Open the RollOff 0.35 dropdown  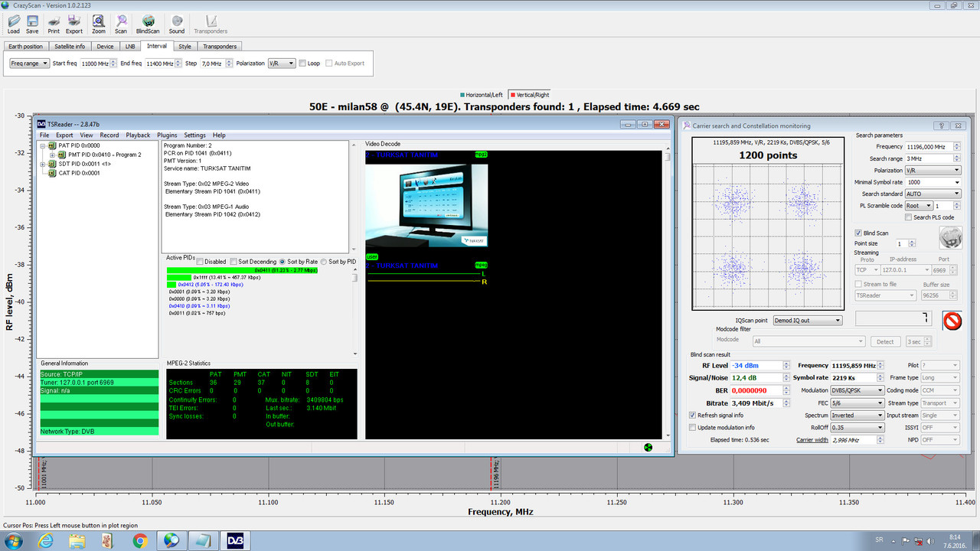point(857,428)
